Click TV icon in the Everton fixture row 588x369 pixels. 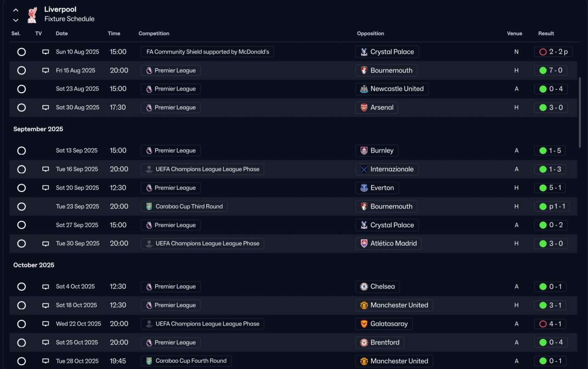tap(45, 188)
